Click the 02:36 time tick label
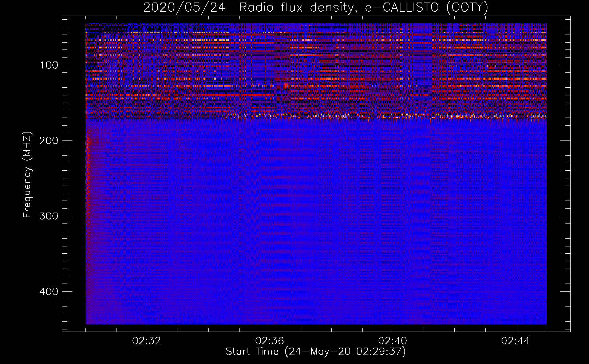This screenshot has height=364, width=589. click(x=270, y=341)
